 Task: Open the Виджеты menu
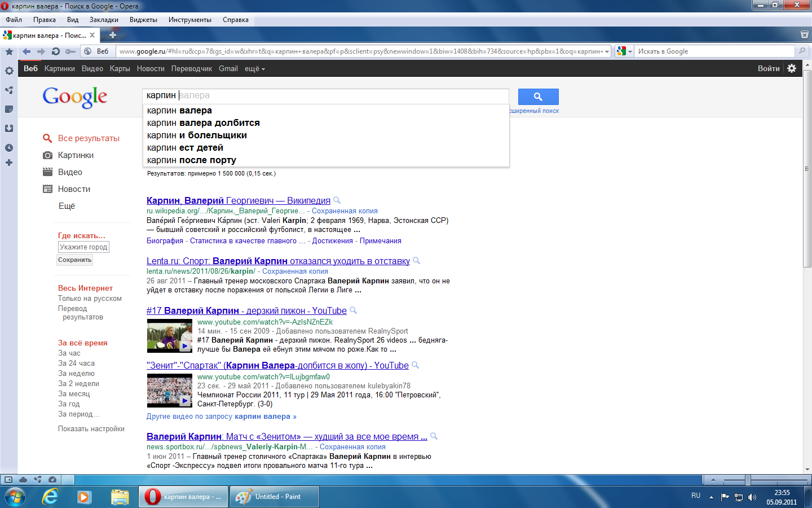tap(143, 20)
